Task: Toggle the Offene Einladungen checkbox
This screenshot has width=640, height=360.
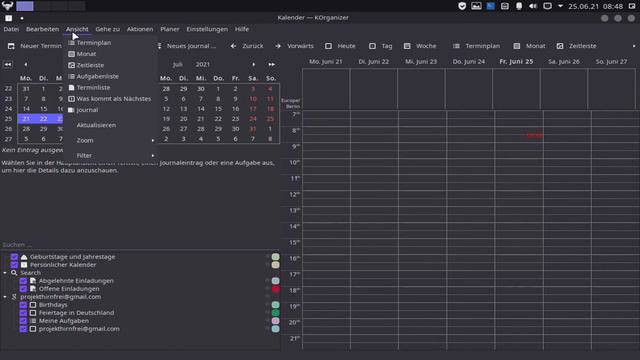Action: point(23,289)
